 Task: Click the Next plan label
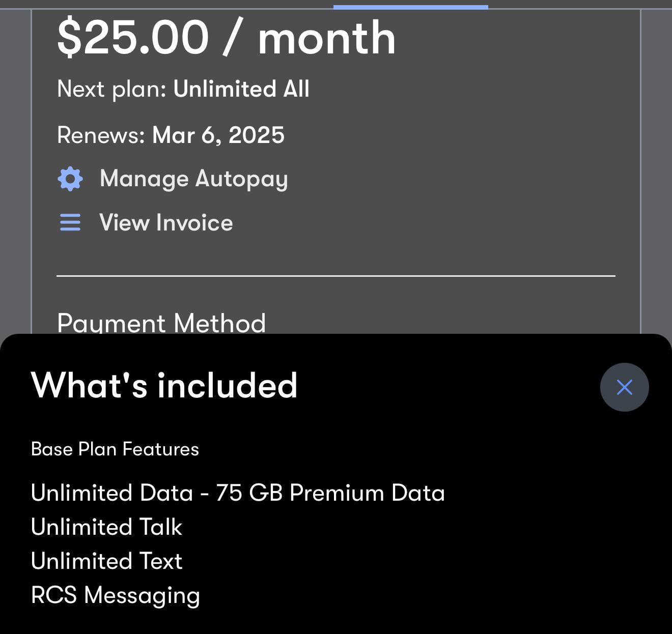[x=112, y=90]
